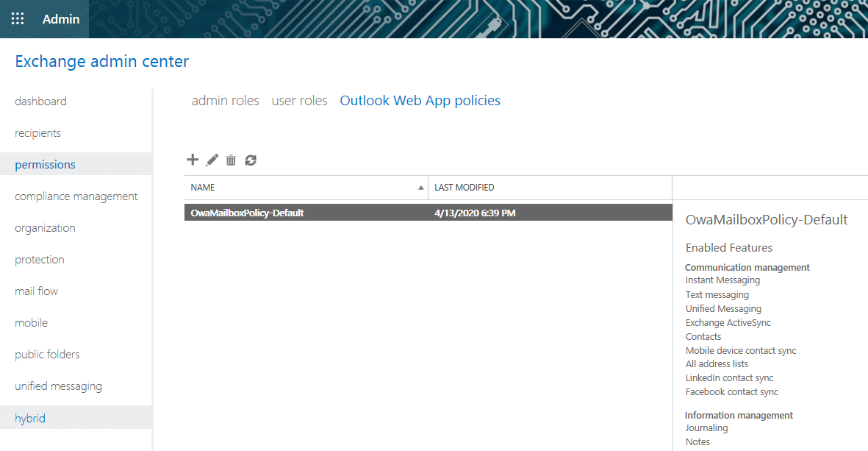Click Text messaging in details pane

click(x=717, y=295)
